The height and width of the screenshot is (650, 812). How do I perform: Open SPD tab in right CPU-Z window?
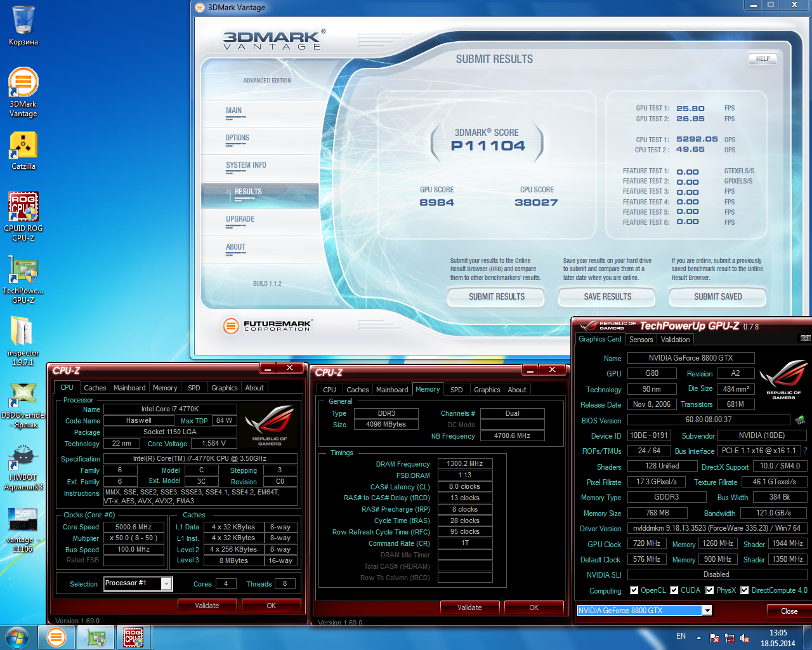coord(457,390)
